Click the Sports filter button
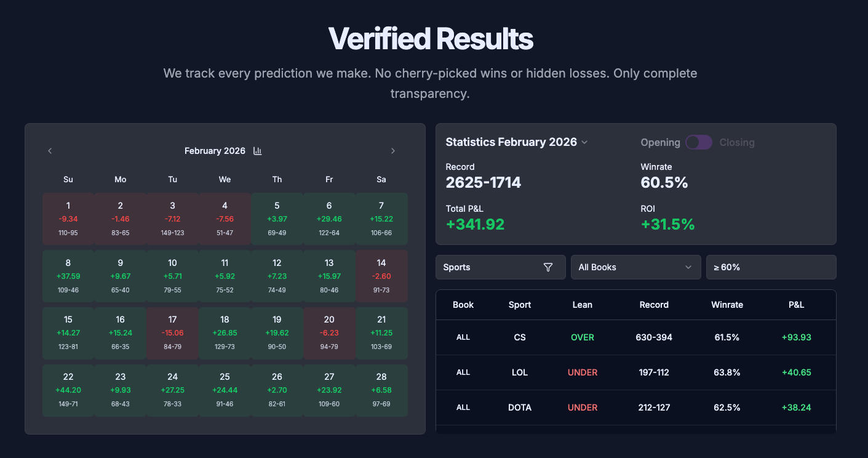 click(500, 267)
